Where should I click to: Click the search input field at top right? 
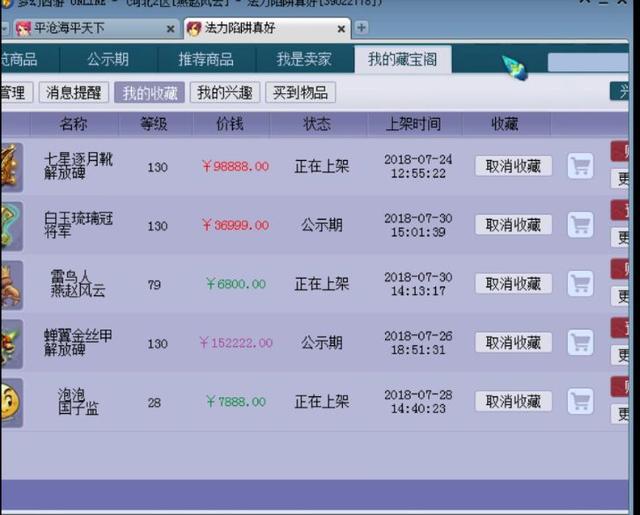point(588,63)
